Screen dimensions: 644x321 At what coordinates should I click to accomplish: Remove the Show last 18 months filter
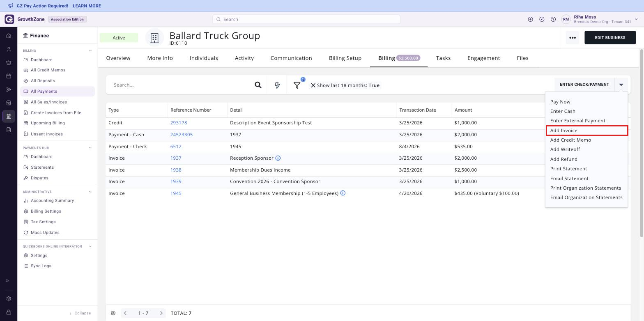[313, 85]
